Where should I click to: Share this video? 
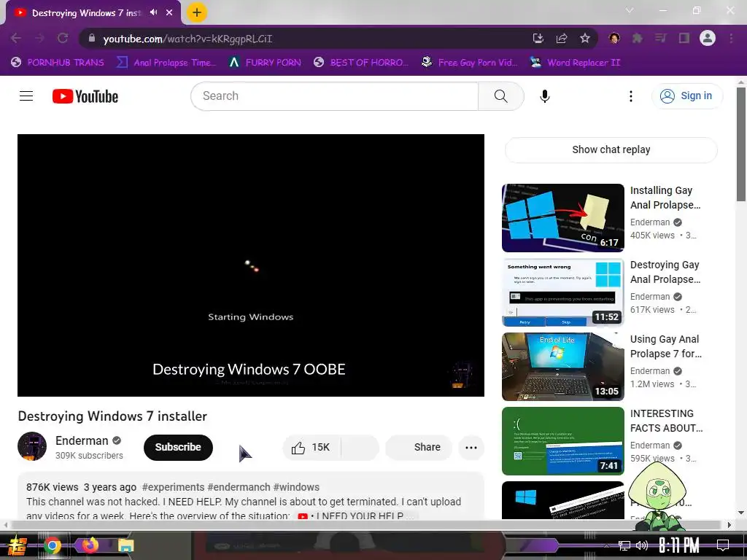click(418, 447)
